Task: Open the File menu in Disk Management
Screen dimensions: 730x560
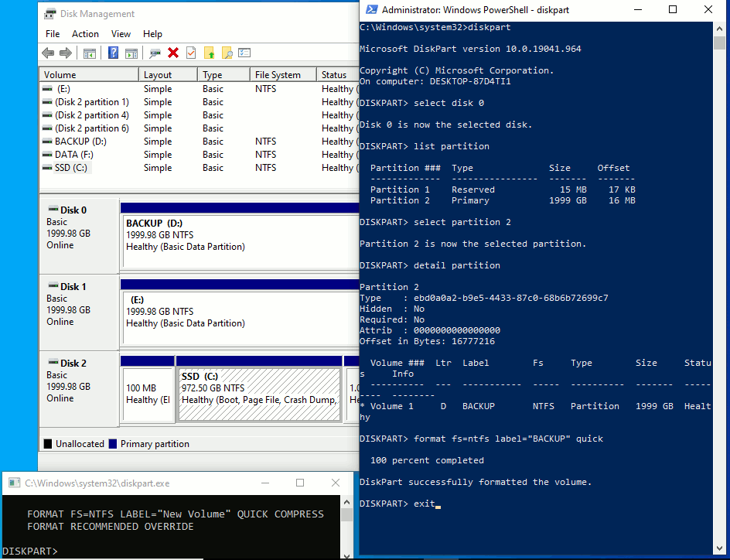Action: (53, 34)
